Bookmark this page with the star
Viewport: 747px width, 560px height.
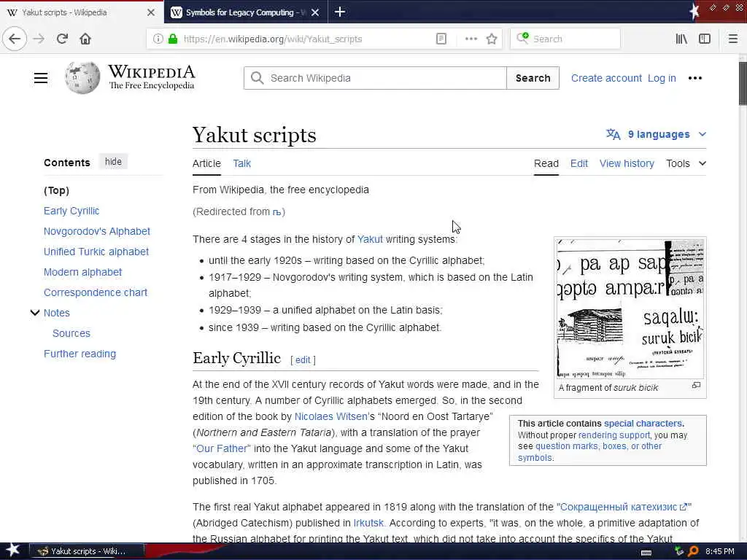tap(492, 39)
